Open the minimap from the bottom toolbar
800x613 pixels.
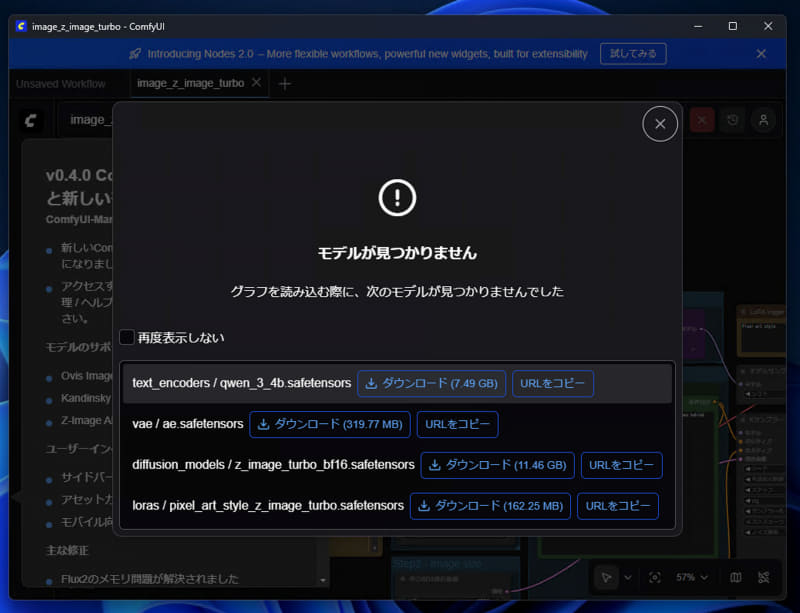tap(736, 577)
